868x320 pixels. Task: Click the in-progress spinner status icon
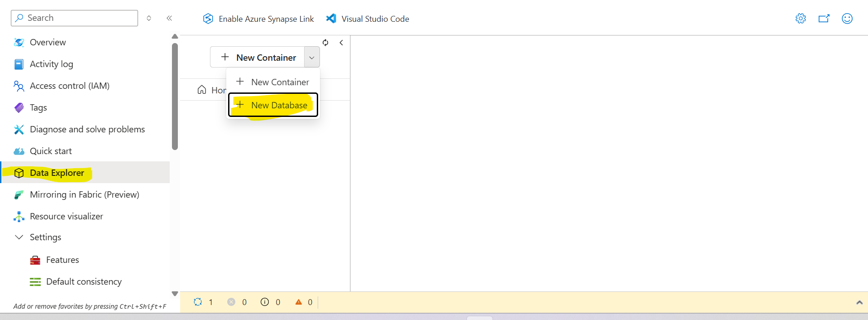click(198, 302)
